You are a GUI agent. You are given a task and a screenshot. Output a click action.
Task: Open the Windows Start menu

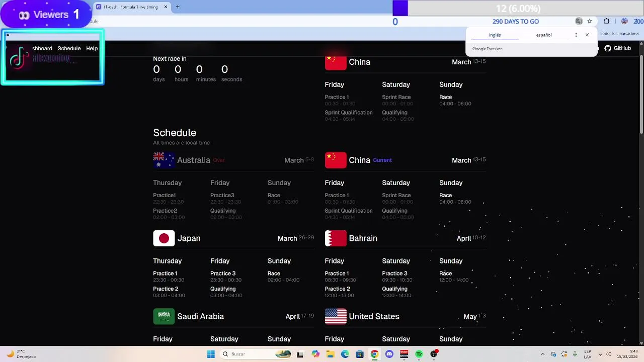(211, 354)
